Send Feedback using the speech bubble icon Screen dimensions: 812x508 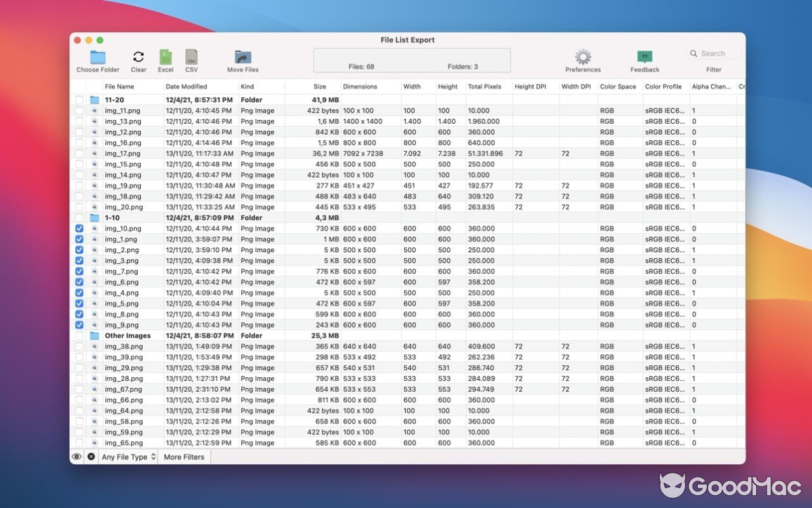pos(643,56)
